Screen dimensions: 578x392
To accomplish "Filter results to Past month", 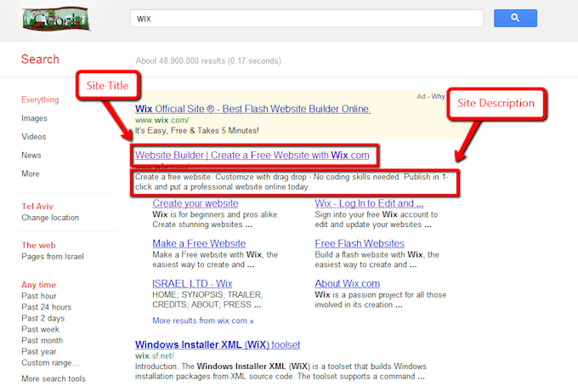I will pyautogui.click(x=42, y=340).
